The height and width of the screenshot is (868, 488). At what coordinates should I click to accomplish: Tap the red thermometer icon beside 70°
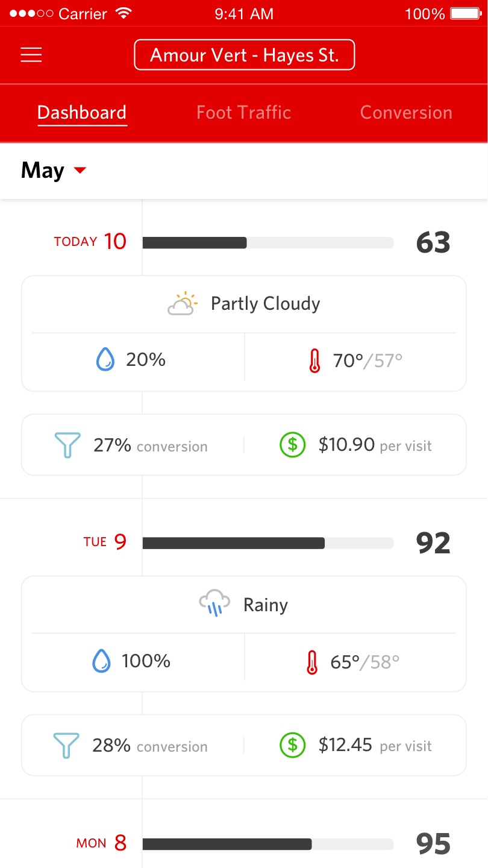314,361
